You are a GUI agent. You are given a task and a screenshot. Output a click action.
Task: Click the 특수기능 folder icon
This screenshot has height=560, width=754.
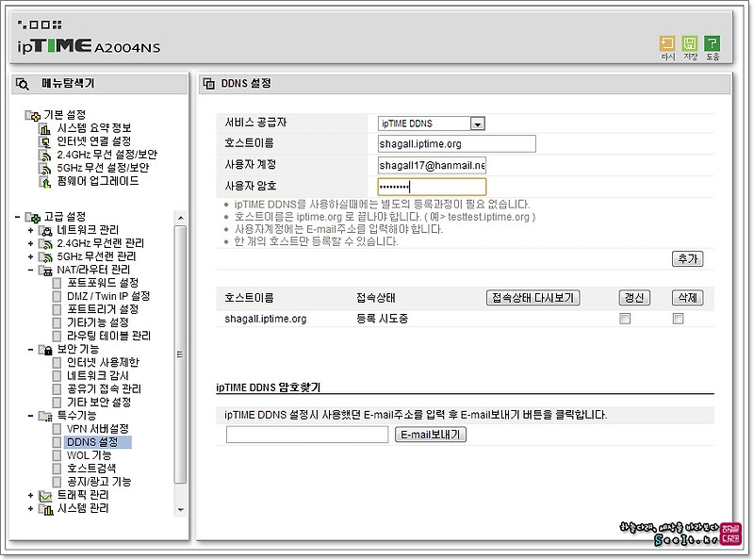45,416
